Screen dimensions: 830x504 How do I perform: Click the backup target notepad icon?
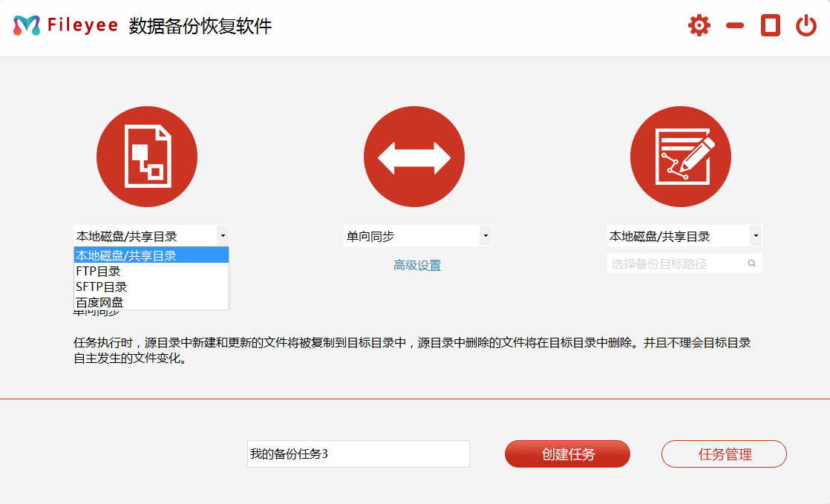point(680,157)
